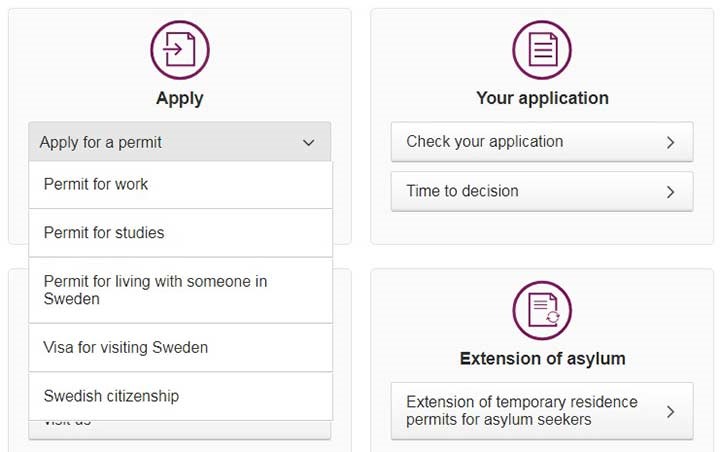This screenshot has height=452, width=720.
Task: Click the Your application heading
Action: click(542, 98)
